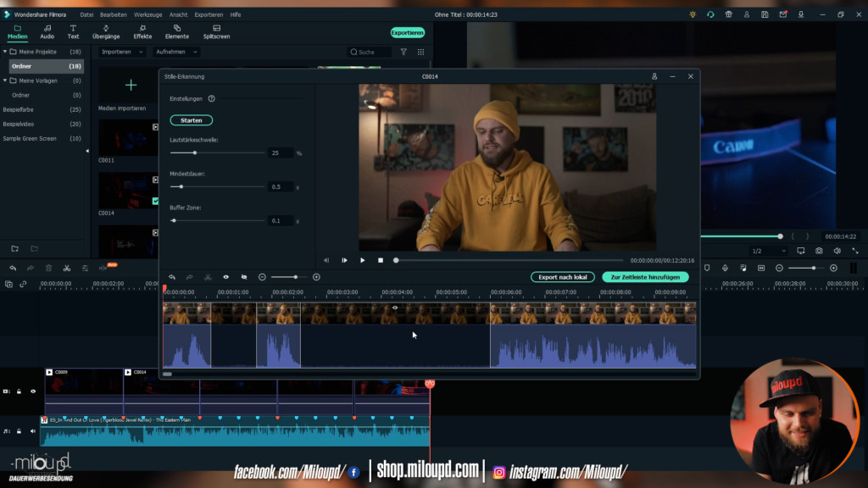The height and width of the screenshot is (488, 868).
Task: Switch to the Elemente tab
Action: click(x=176, y=32)
